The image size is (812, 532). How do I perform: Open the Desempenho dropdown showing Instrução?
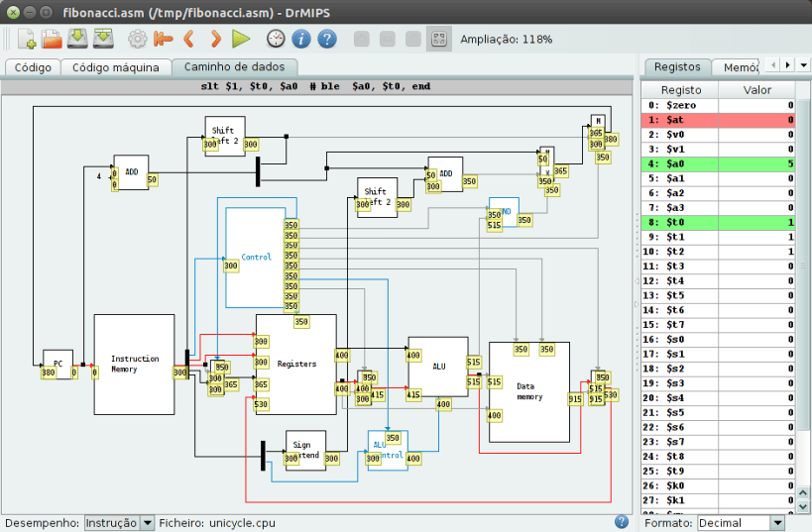pyautogui.click(x=119, y=522)
